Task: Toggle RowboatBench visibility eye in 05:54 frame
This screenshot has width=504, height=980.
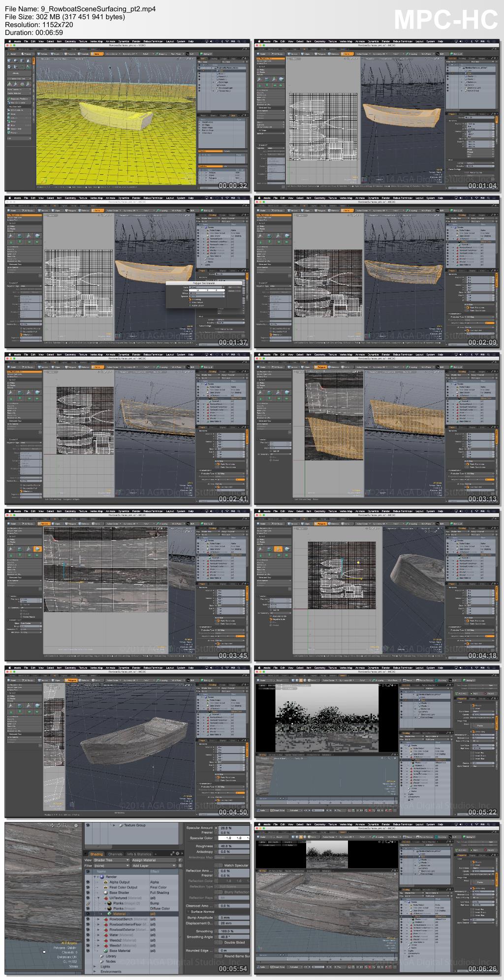Action: coord(88,919)
